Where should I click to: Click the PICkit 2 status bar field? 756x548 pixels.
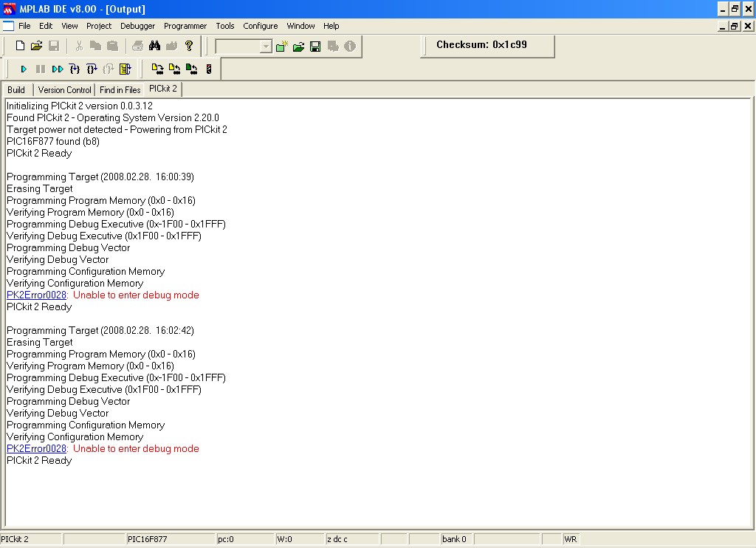pos(31,539)
